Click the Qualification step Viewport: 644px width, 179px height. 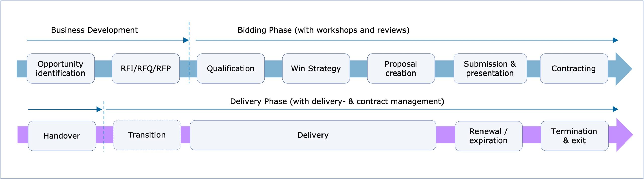pos(231,68)
